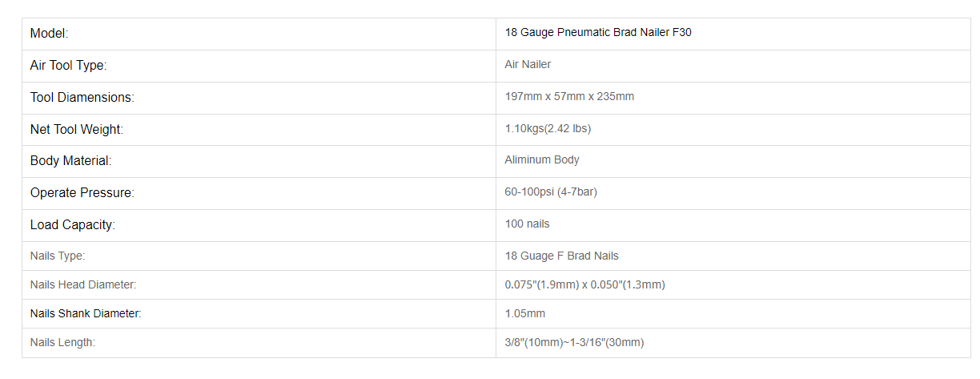980x379 pixels.
Task: Click the '100 nails' value cell
Action: point(733,226)
